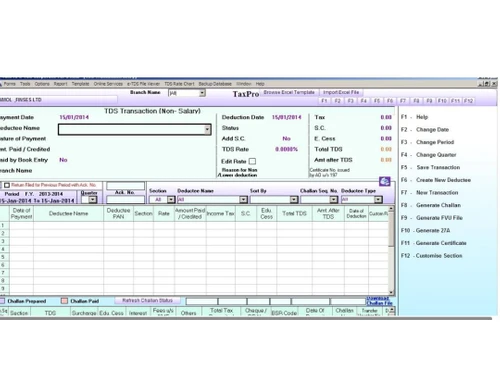Click the F11 toolbar button
The width and height of the screenshot is (500, 375).
coord(455,101)
